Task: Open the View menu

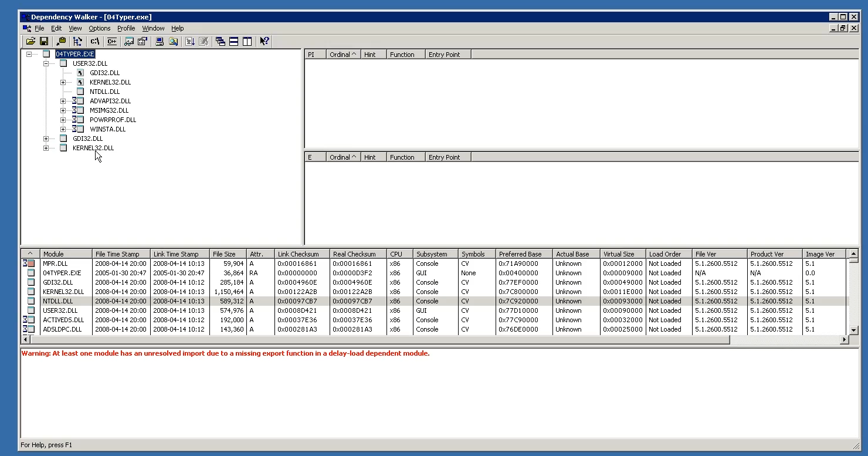Action: (75, 28)
